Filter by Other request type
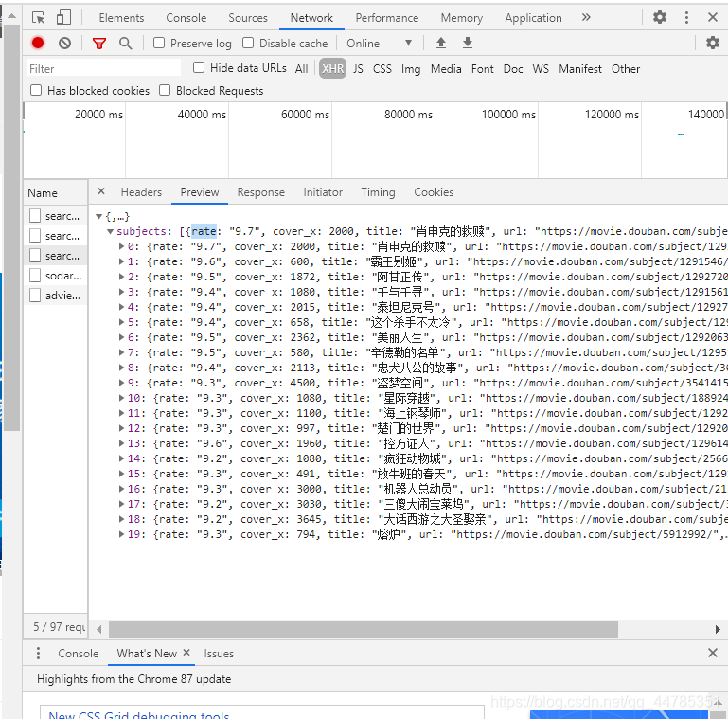Viewport: 728px width, 719px height. click(x=626, y=69)
